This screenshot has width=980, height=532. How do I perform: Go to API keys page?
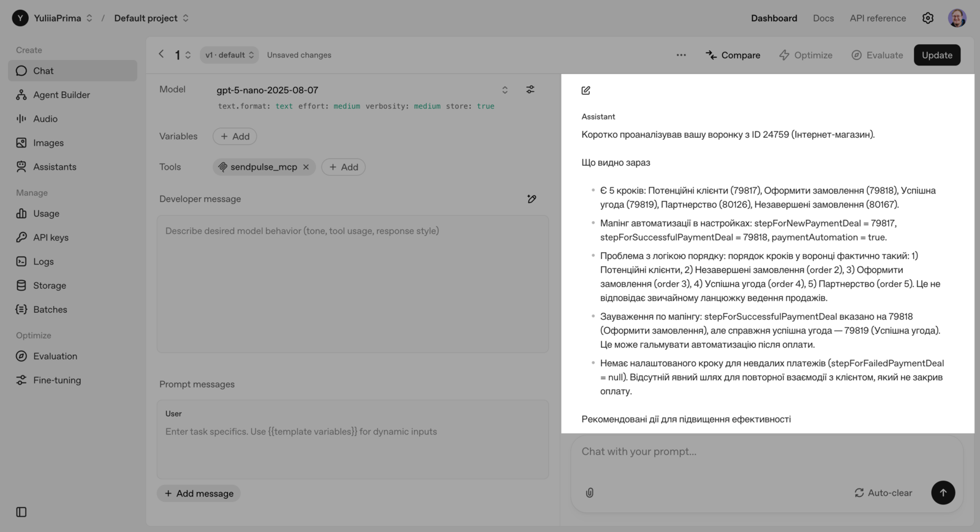coord(51,238)
